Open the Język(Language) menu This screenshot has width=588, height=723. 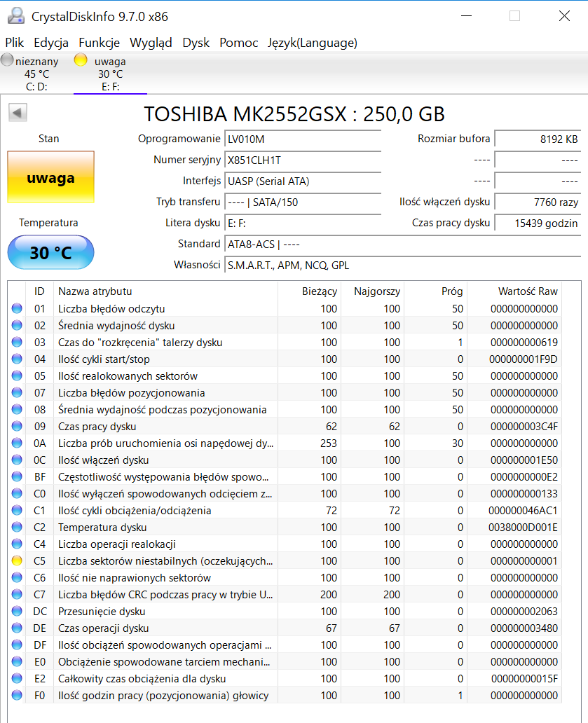click(312, 43)
